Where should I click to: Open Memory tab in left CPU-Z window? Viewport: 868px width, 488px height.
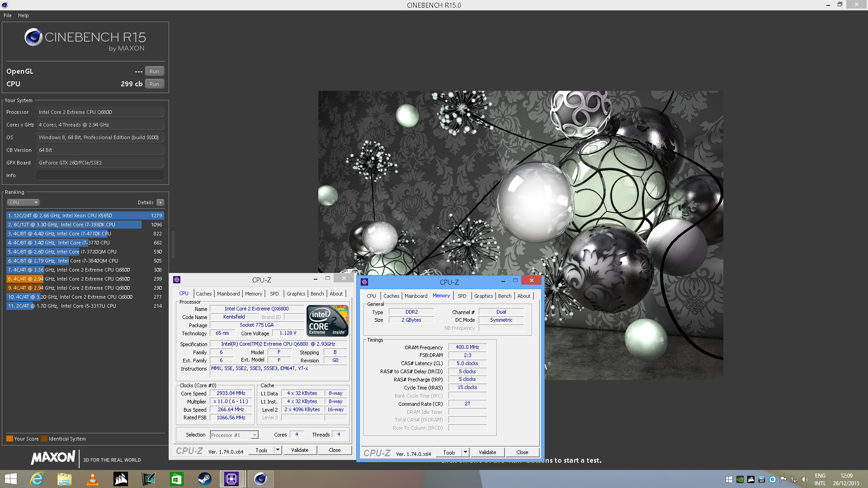pos(254,294)
